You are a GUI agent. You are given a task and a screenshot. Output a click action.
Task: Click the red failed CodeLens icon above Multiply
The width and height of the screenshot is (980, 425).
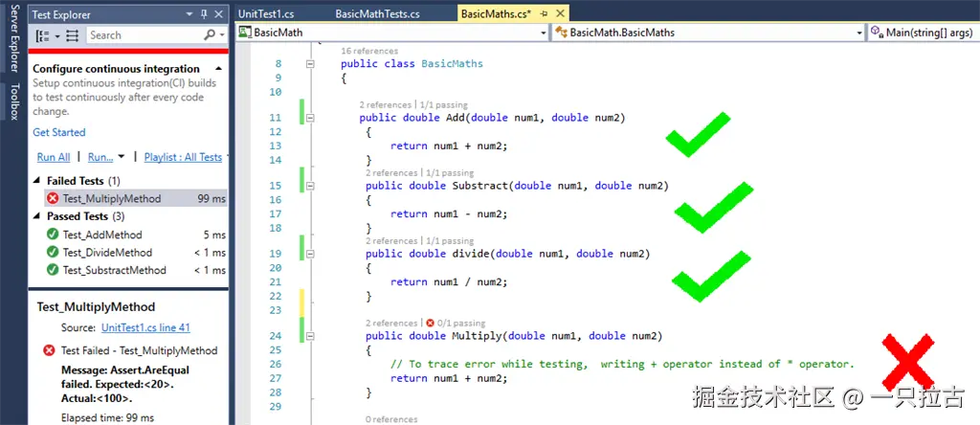430,324
